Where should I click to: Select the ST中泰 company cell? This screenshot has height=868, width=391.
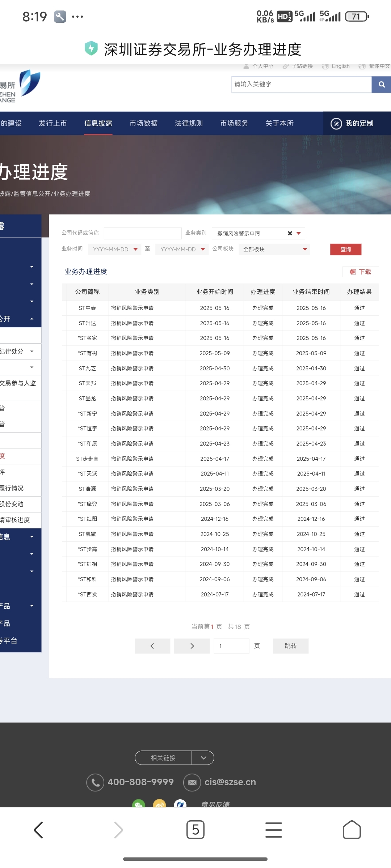pos(87,308)
